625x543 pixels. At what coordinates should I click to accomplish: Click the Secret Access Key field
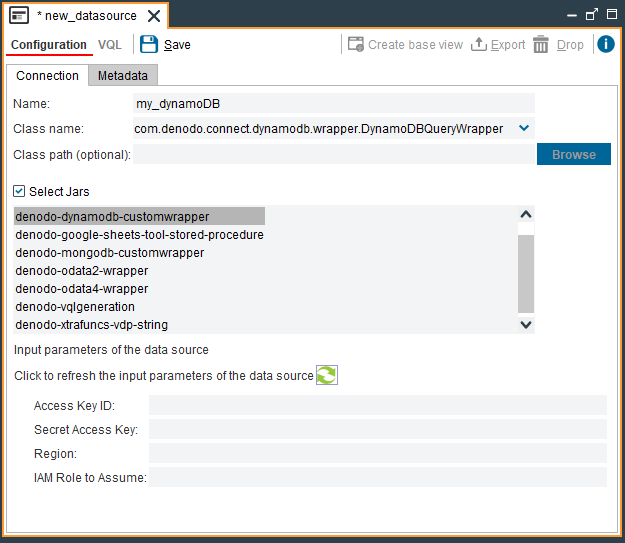[x=378, y=429]
